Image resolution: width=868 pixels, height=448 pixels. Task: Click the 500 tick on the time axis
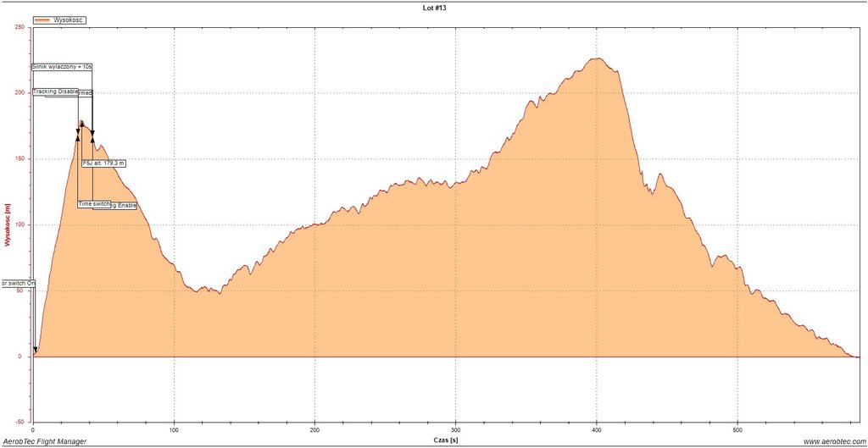click(738, 428)
